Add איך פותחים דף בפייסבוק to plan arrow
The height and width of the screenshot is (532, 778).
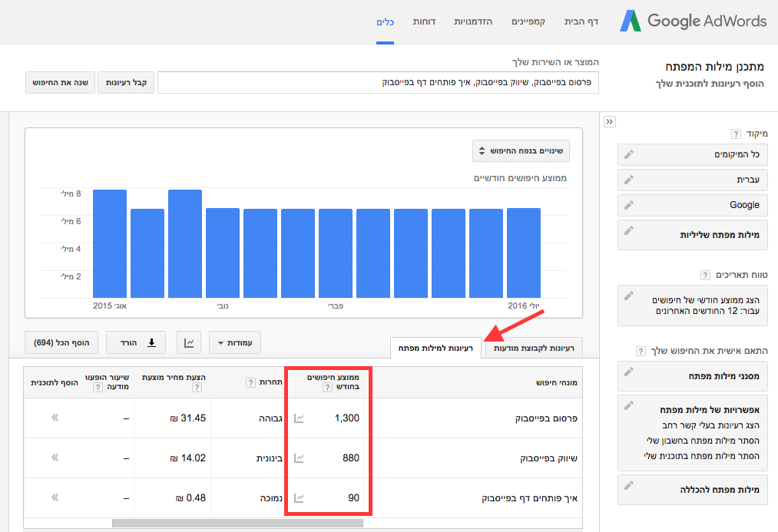point(55,497)
